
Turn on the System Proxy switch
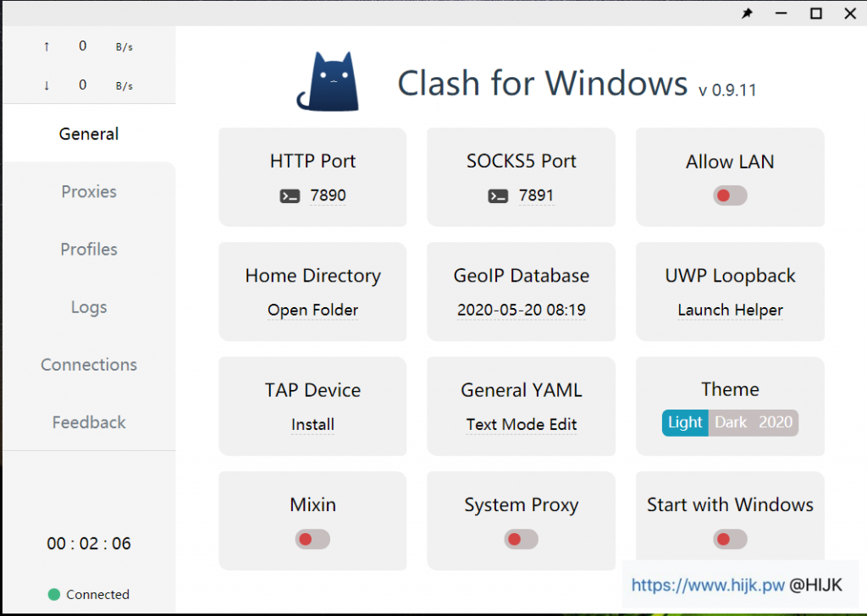521,539
